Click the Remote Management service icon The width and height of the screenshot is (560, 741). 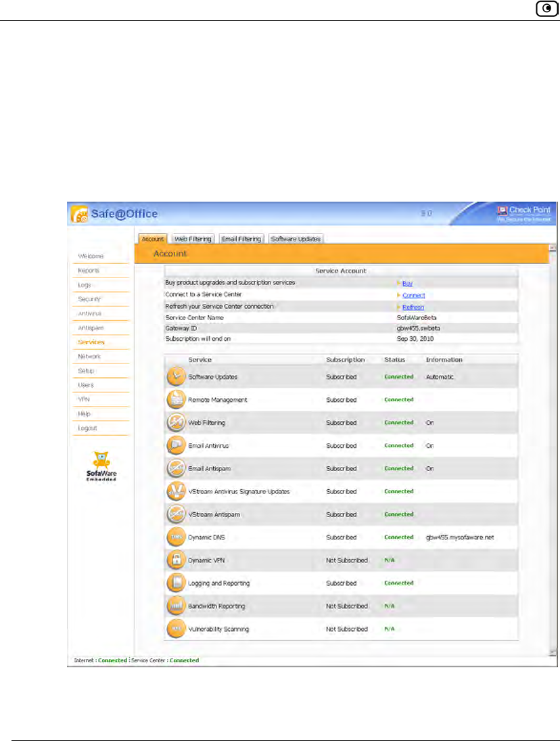point(176,399)
